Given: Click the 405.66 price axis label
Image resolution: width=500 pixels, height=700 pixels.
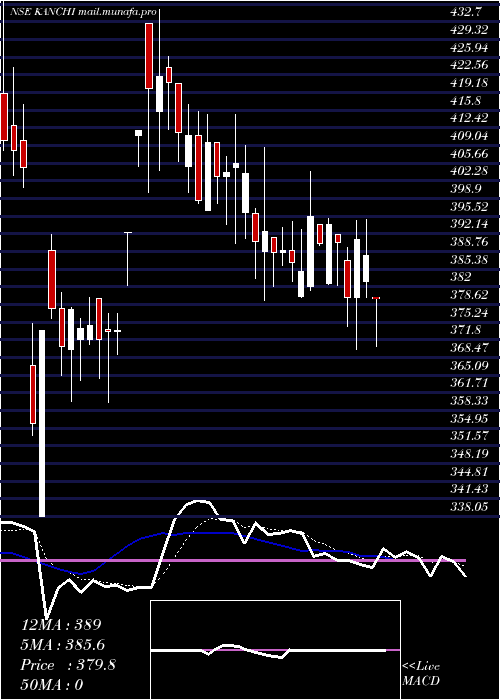Looking at the screenshot, I should click(x=470, y=154).
